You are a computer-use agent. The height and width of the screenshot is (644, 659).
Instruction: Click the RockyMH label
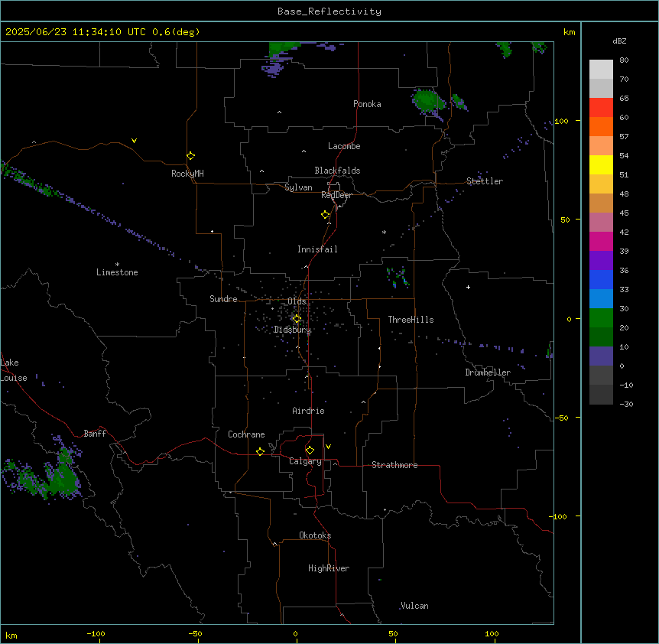click(187, 174)
